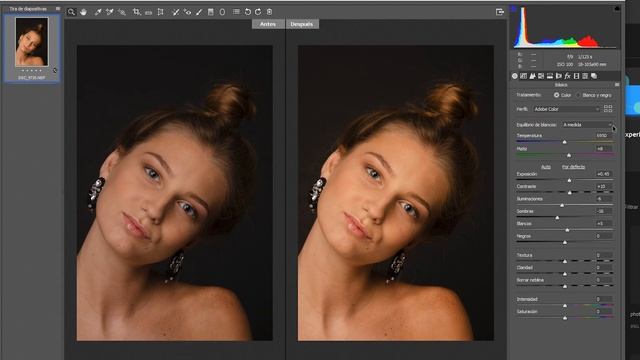Open the Lens Corrections panel icon
Viewport: 640px width, 360px height.
click(x=559, y=76)
